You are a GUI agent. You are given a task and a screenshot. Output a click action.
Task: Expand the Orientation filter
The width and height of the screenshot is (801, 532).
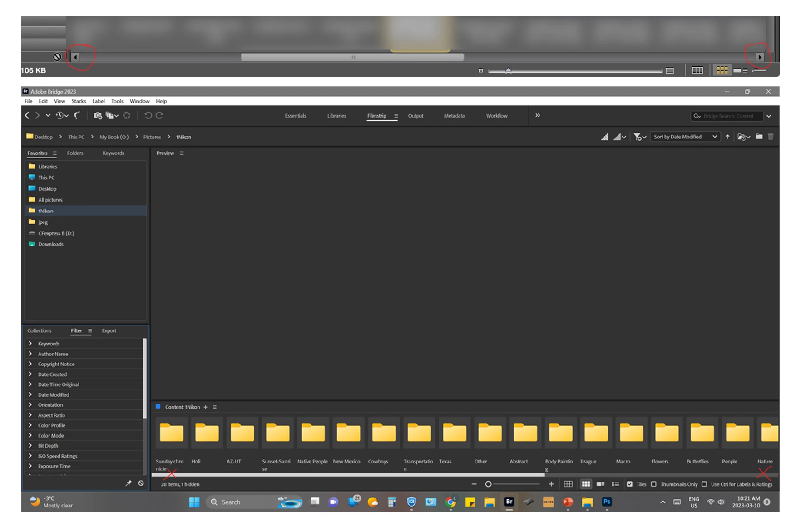click(x=30, y=405)
